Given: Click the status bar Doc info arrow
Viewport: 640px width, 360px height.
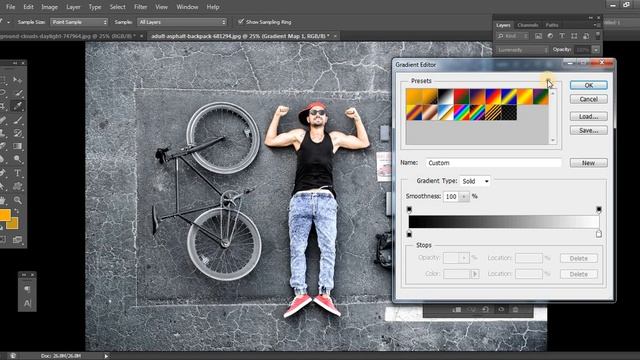Looking at the screenshot, I should [x=106, y=356].
